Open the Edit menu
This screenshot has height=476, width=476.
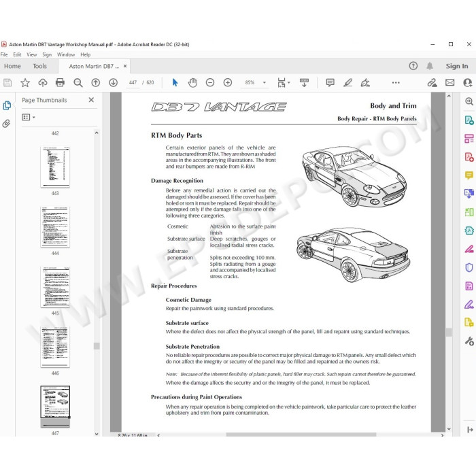coord(17,54)
